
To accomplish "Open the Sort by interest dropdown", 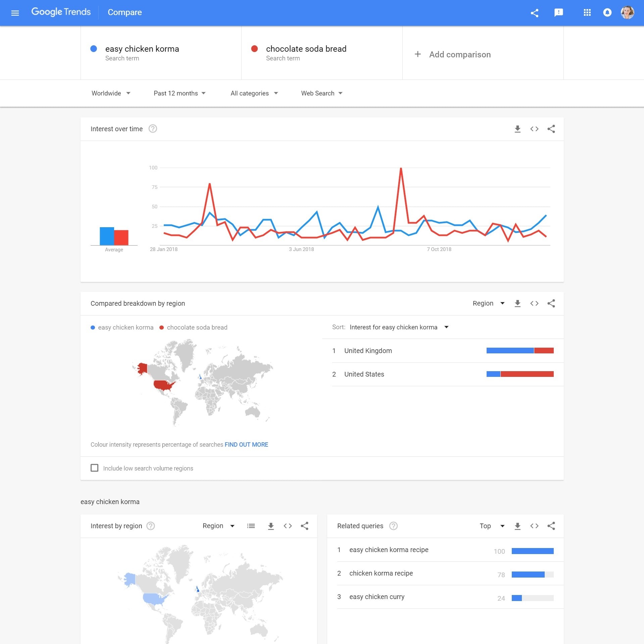I will coord(399,327).
